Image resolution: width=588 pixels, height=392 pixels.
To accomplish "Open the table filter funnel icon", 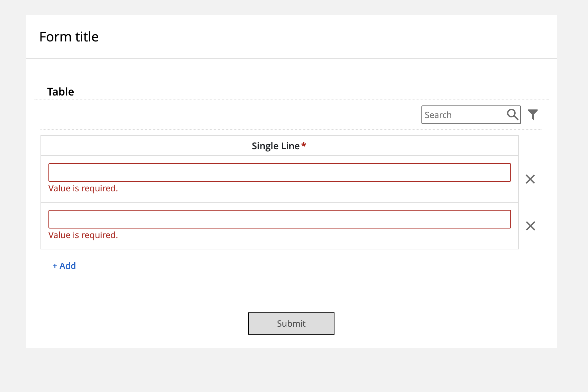I will pos(533,115).
